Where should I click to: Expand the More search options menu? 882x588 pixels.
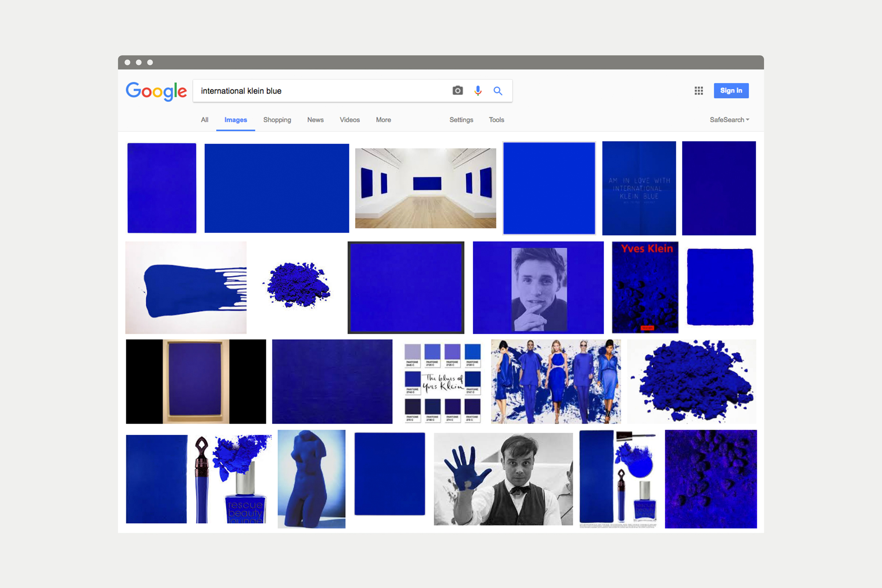click(x=383, y=120)
